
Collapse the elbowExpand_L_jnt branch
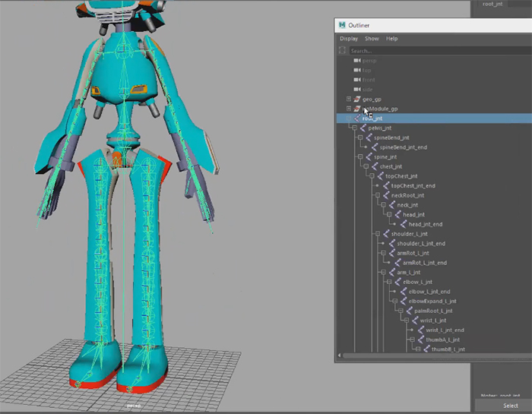395,301
